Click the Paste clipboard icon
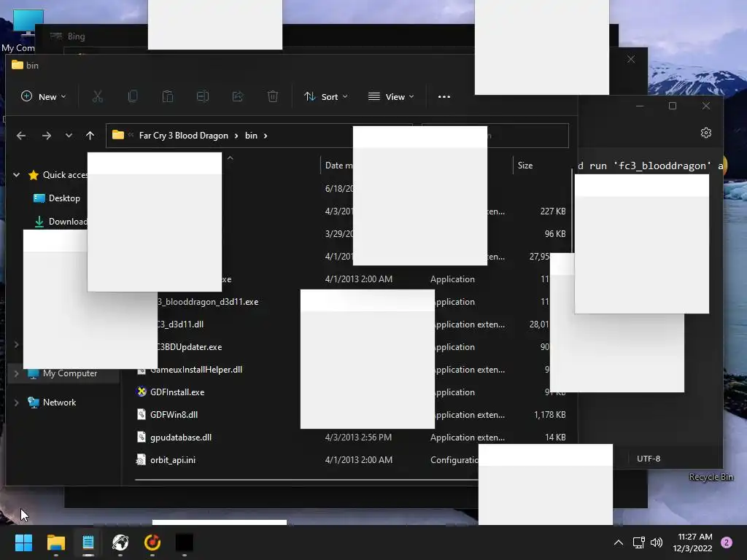The width and height of the screenshot is (747, 560). point(168,97)
